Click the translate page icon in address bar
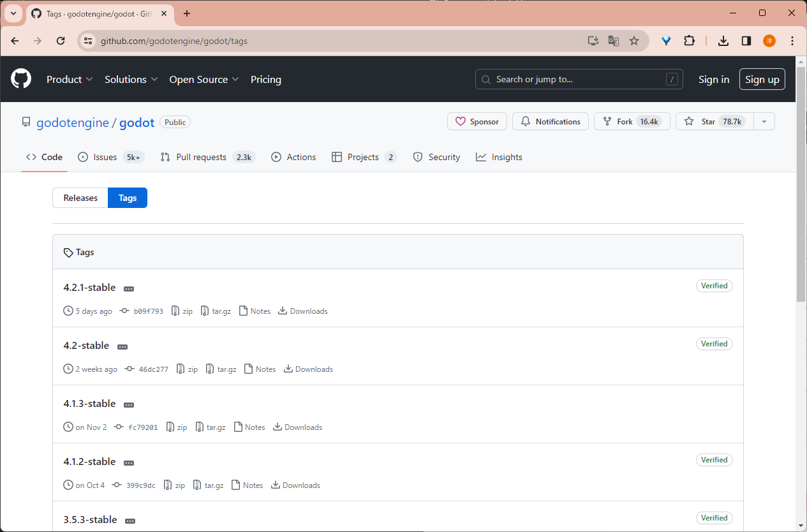The height and width of the screenshot is (532, 807). point(613,41)
